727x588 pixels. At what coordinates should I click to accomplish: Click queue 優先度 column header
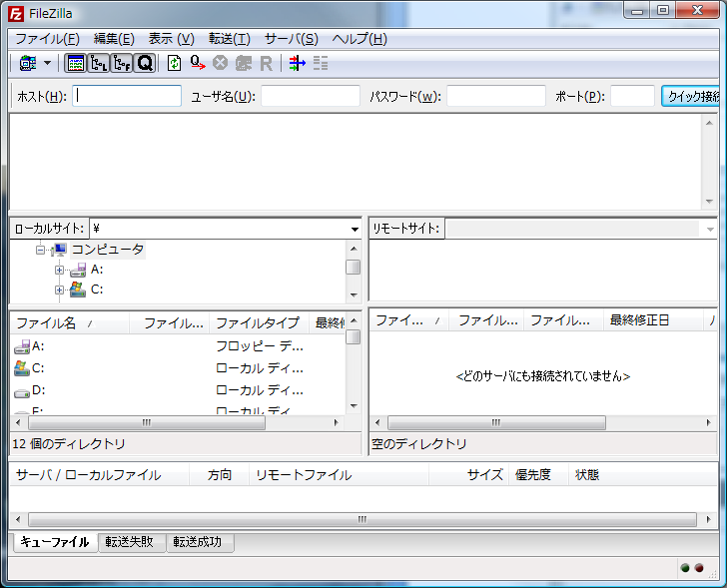coord(539,475)
